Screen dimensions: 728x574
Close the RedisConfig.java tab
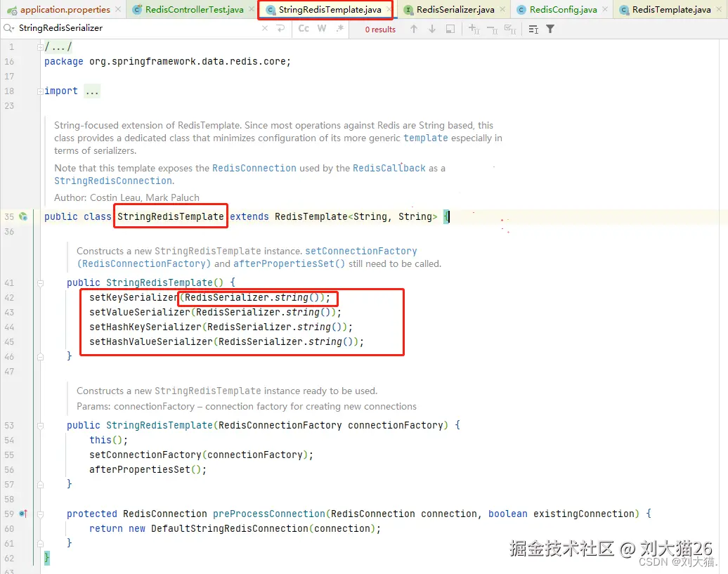tap(605, 9)
